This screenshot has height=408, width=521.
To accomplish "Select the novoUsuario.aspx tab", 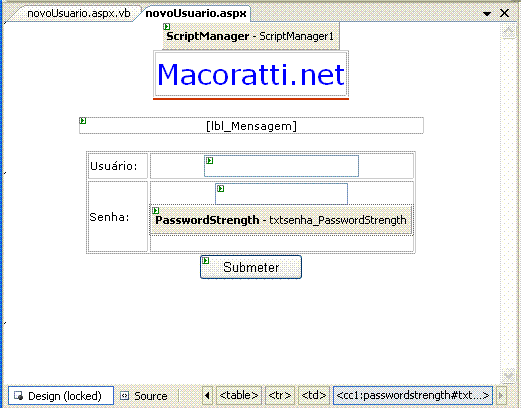I will tap(196, 13).
